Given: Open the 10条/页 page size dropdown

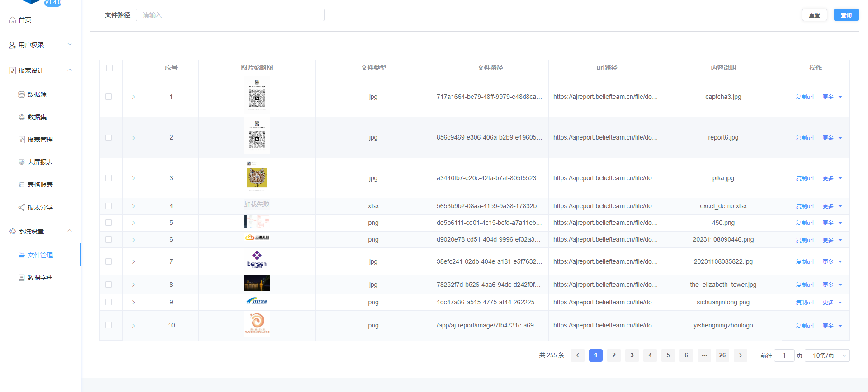Looking at the screenshot, I should click(827, 355).
